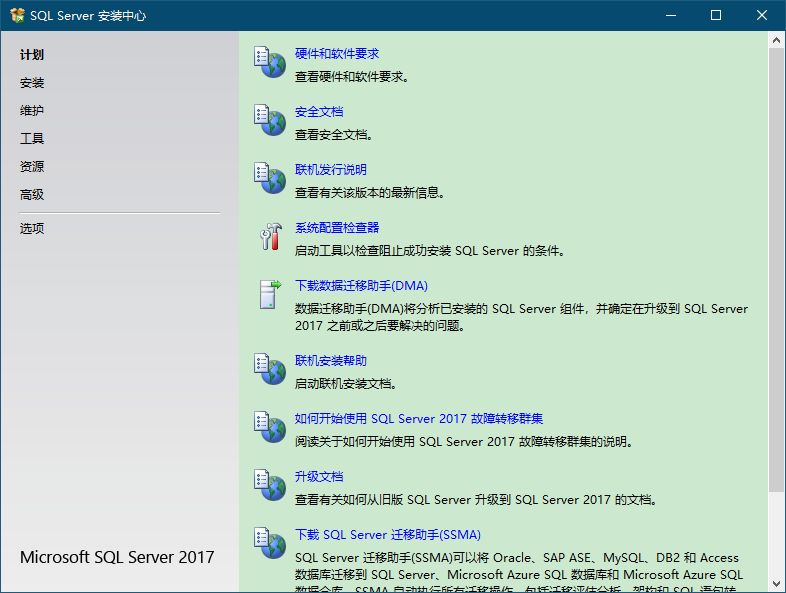The image size is (786, 593).
Task: Switch to the 高级 category
Action: [32, 194]
